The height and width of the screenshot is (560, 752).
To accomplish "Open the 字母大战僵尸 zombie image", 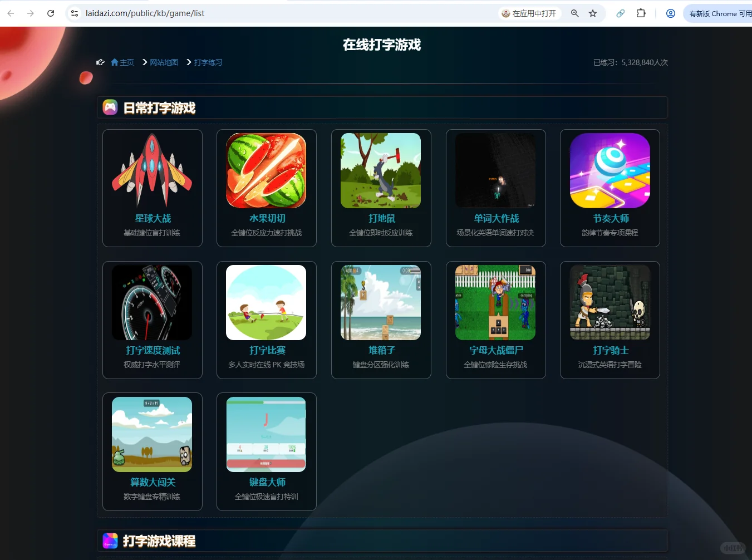I will [x=495, y=302].
